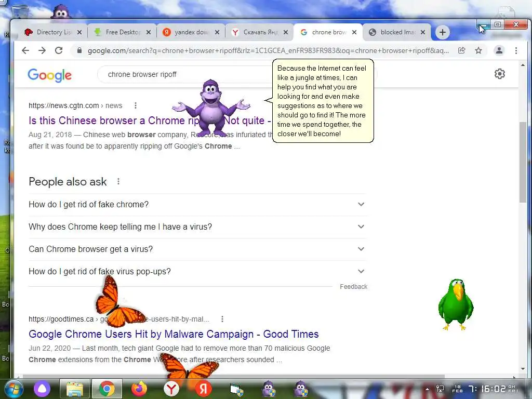Show hidden system tray icons
The height and width of the screenshot is (399, 532).
(x=427, y=389)
